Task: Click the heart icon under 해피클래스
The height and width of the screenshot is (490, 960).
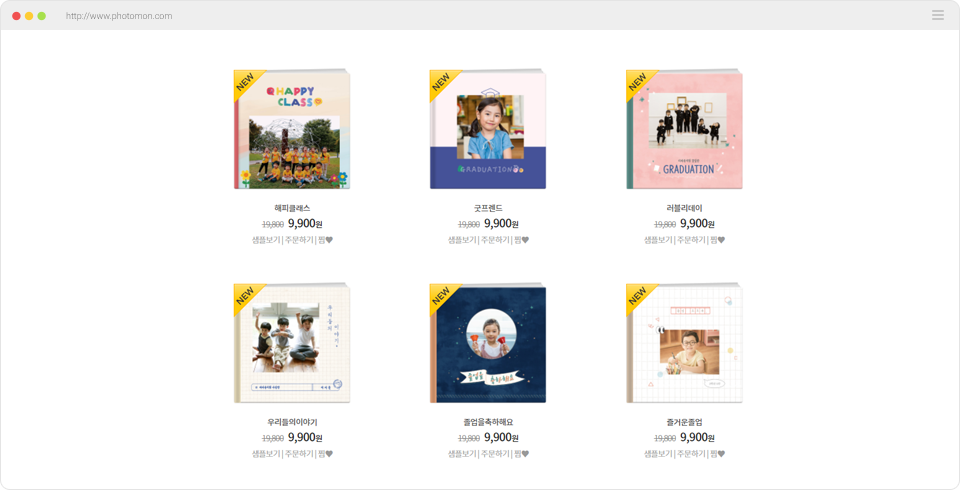Action: coord(329,240)
